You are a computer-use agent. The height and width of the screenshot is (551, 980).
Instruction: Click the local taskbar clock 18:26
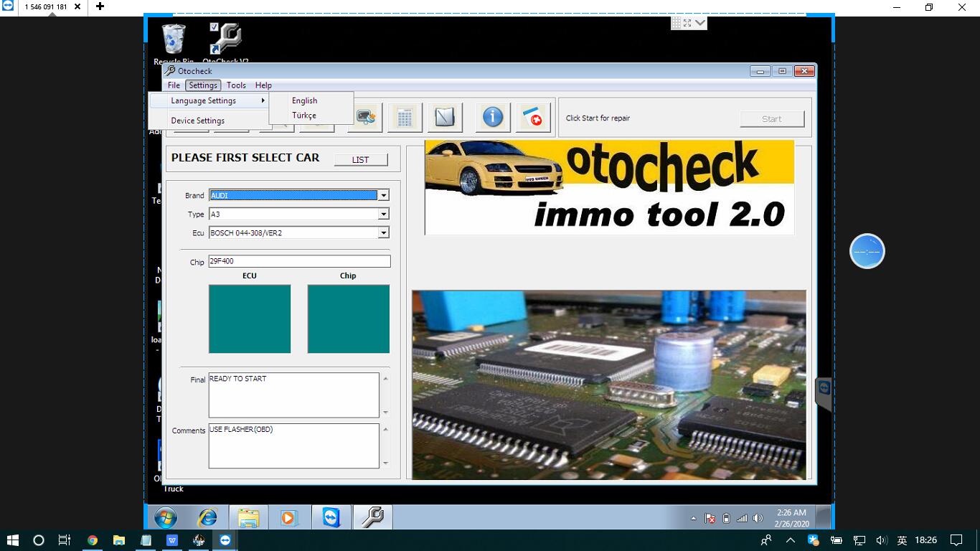coord(926,540)
